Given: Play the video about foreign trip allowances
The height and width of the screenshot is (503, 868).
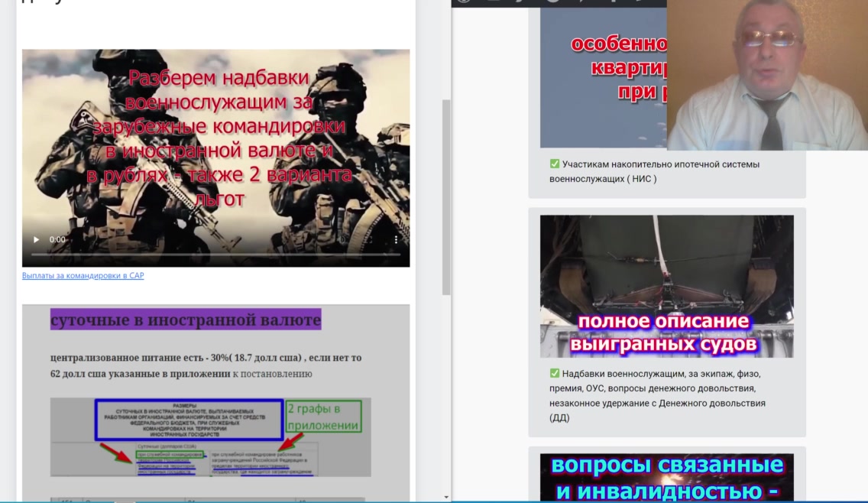Looking at the screenshot, I should pyautogui.click(x=36, y=239).
